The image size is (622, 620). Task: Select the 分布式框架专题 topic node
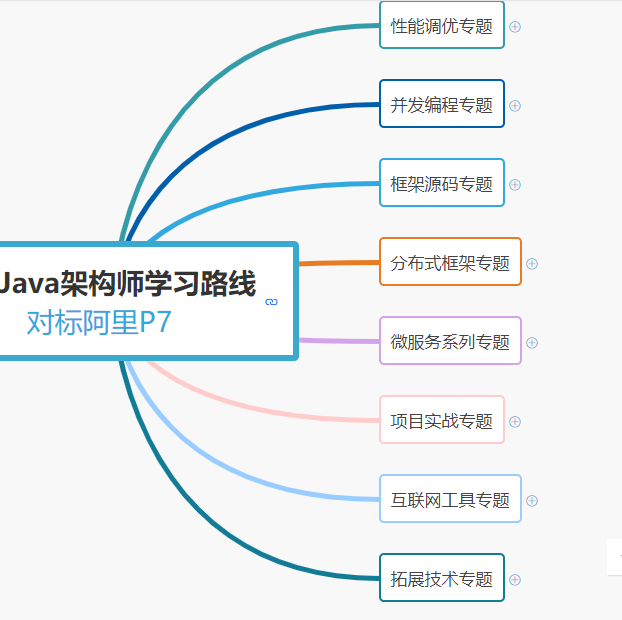pos(450,261)
